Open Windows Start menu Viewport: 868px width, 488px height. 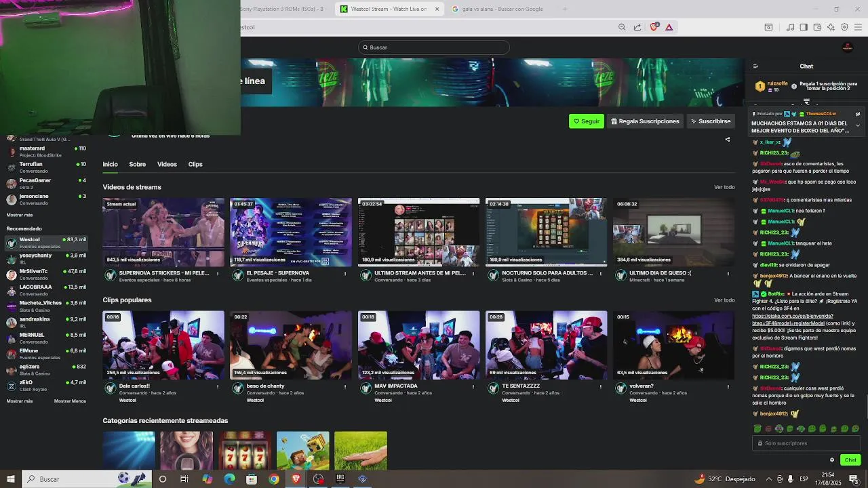[11, 479]
